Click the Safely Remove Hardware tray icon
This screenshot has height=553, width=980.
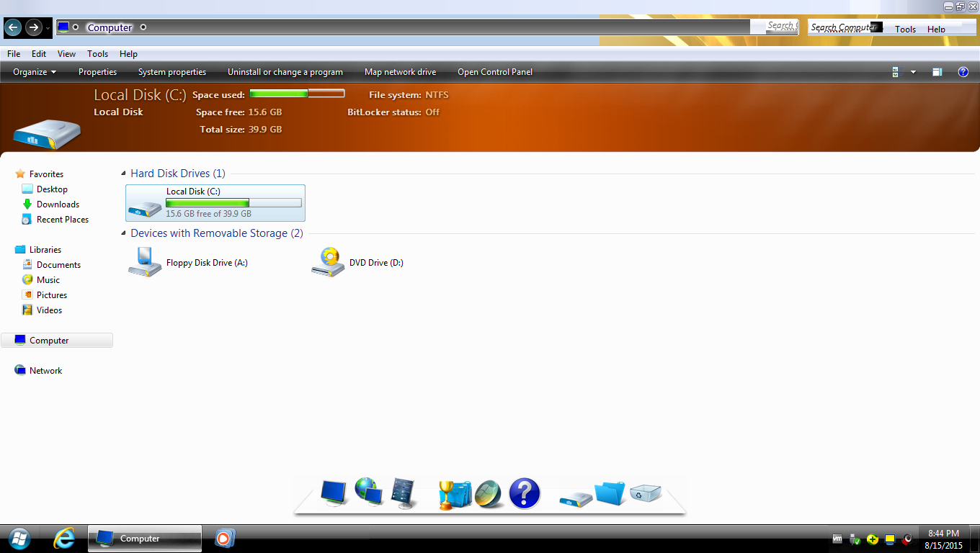(x=855, y=539)
